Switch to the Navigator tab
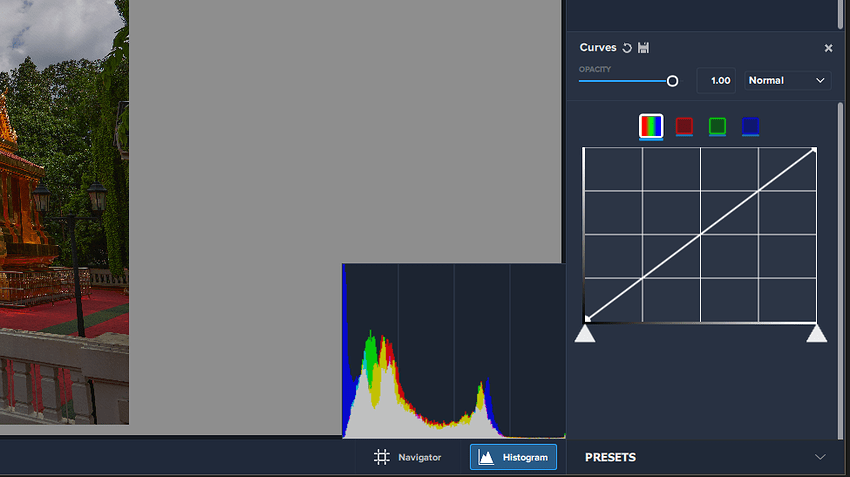Image resolution: width=850 pixels, height=477 pixels. 408,457
